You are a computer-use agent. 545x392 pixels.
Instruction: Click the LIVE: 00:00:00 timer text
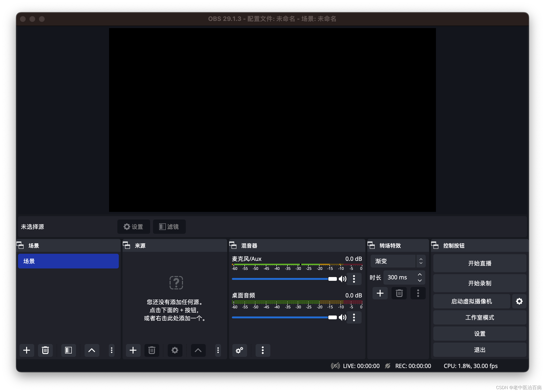361,366
